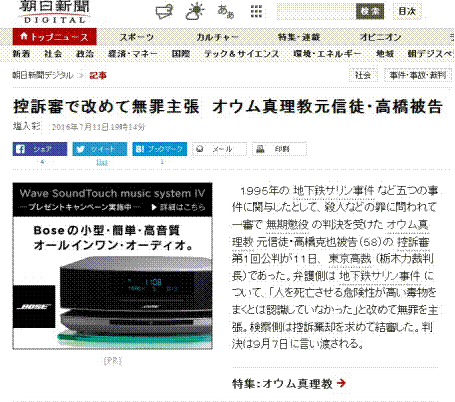Viewport: 455px width, 402px height.
Task: Select 経済・マネー section
Action: click(x=133, y=54)
